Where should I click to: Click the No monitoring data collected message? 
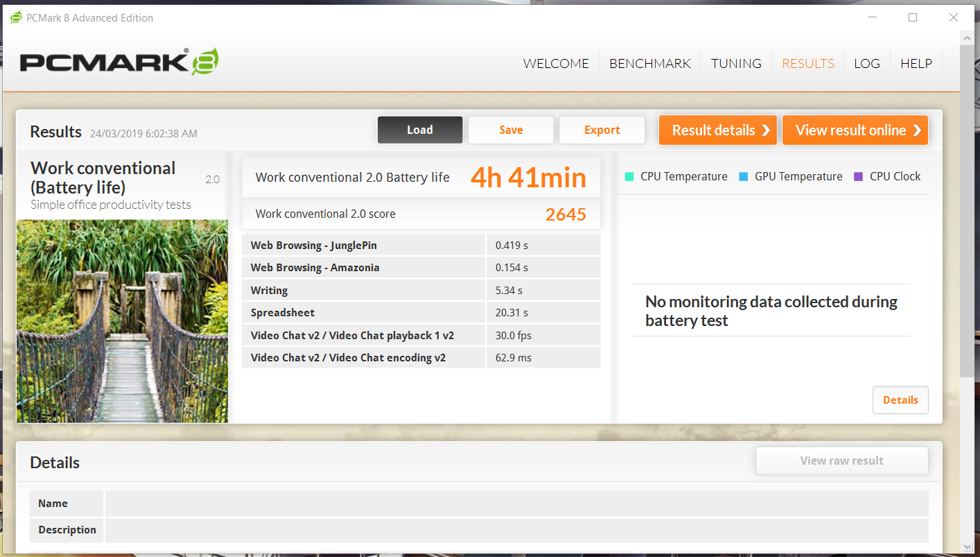pyautogui.click(x=771, y=311)
